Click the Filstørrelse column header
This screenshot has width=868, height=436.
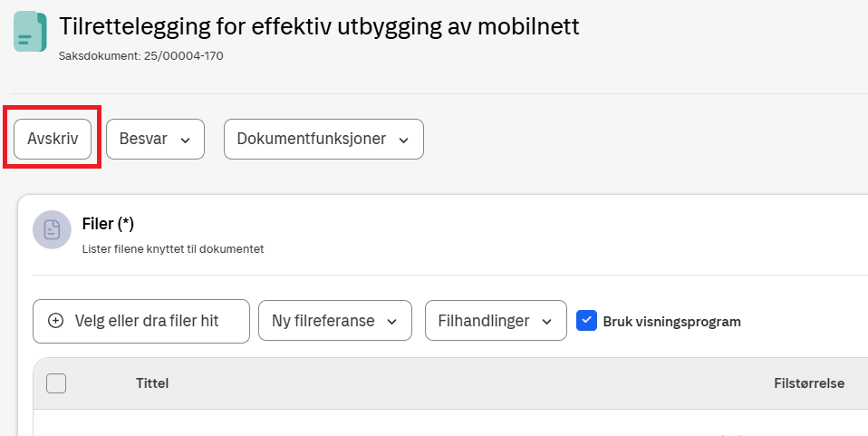point(808,383)
